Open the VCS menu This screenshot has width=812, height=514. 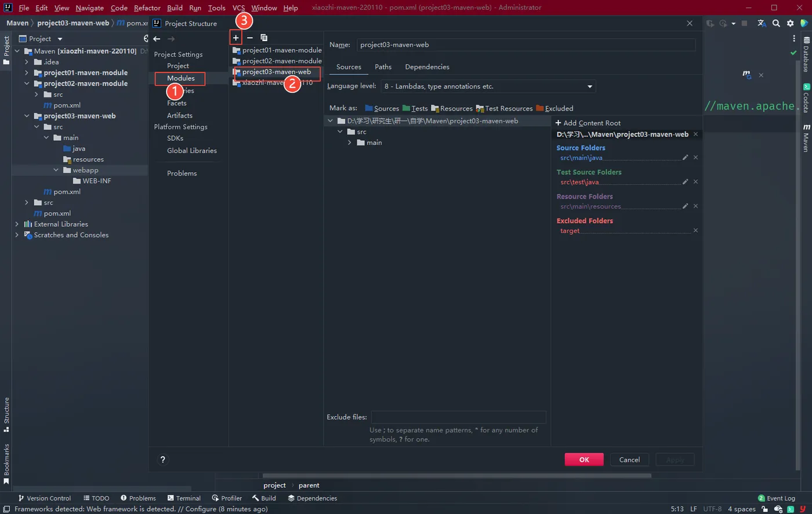[238, 8]
